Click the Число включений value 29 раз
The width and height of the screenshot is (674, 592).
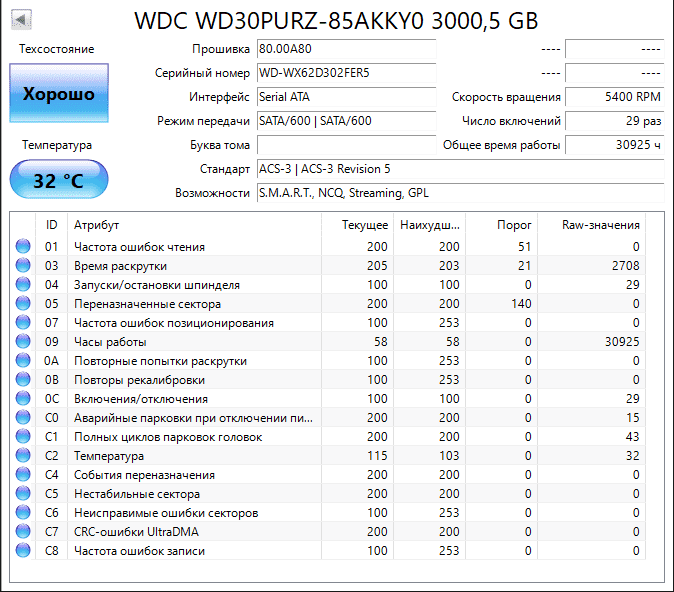[615, 121]
